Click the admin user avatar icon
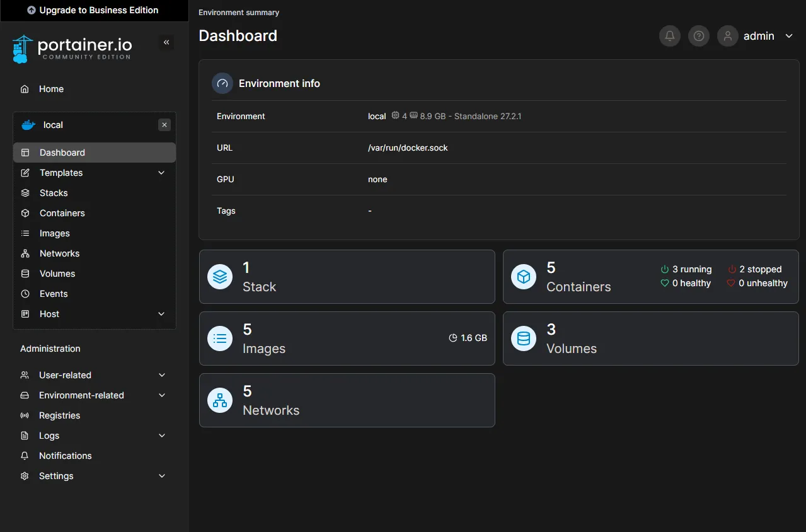This screenshot has width=806, height=532. point(727,36)
